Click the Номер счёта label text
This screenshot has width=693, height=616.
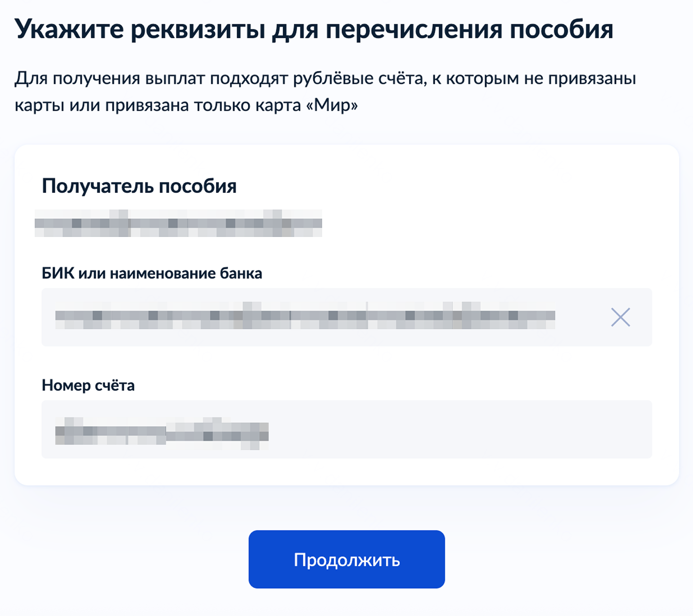tap(88, 385)
